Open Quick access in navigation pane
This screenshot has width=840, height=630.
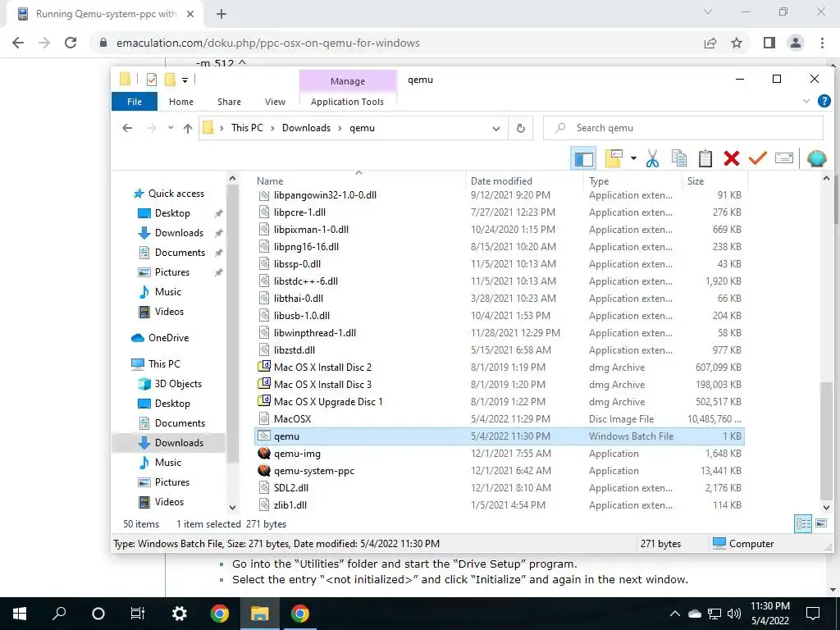(169, 194)
